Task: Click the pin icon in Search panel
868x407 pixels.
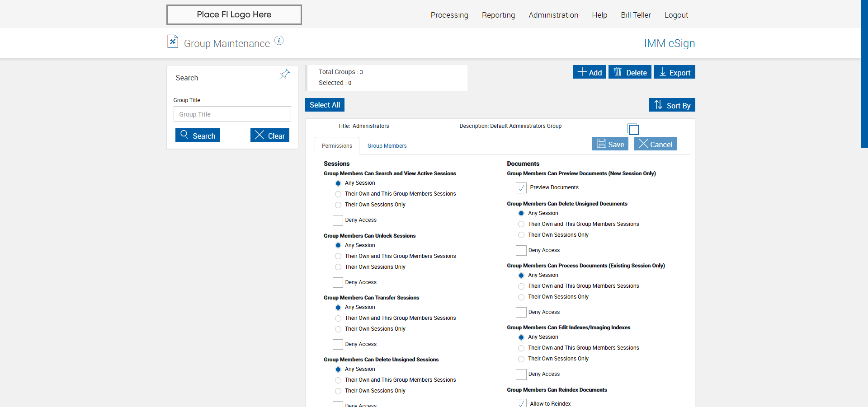Action: (284, 75)
